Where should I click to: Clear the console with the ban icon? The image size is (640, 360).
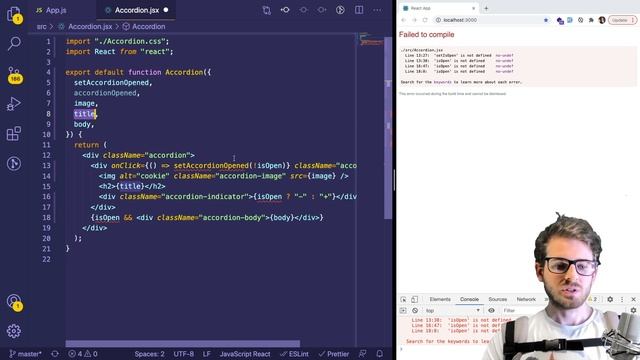point(415,311)
